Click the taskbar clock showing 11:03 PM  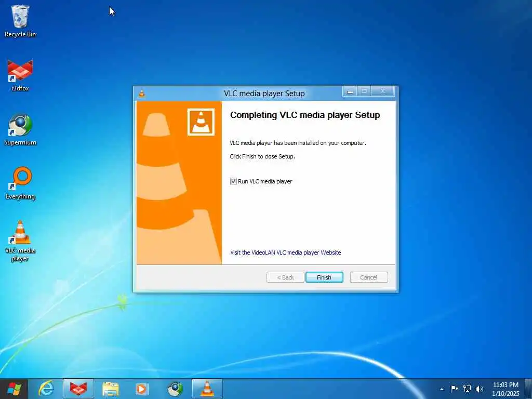coord(506,389)
